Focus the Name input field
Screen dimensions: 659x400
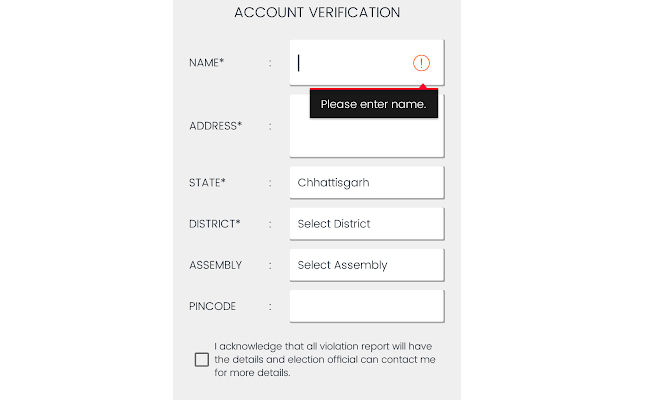(x=352, y=63)
